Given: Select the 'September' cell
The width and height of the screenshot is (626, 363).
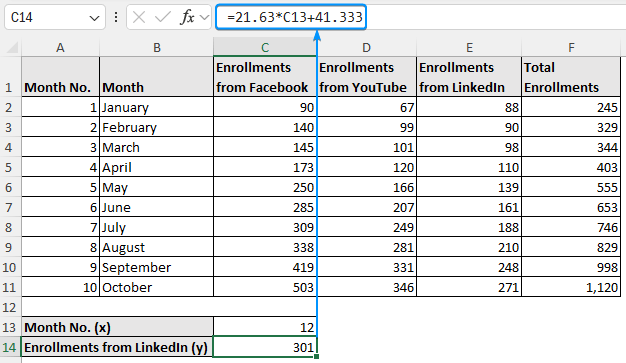Looking at the screenshot, I should click(x=156, y=267).
